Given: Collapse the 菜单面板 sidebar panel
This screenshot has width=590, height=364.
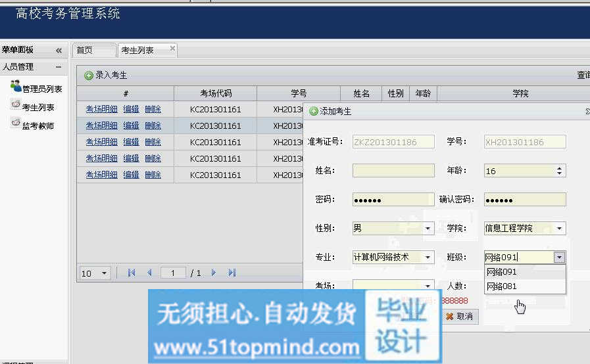Looking at the screenshot, I should coord(59,51).
